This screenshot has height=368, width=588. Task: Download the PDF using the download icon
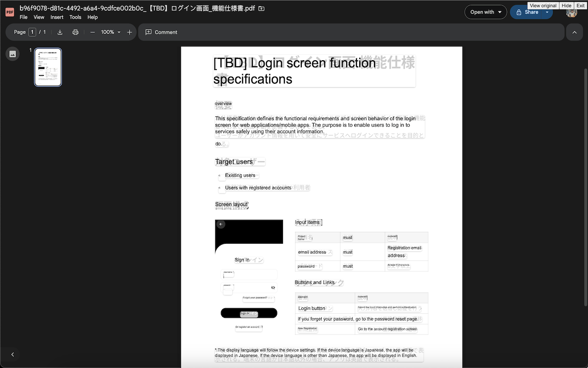(60, 32)
